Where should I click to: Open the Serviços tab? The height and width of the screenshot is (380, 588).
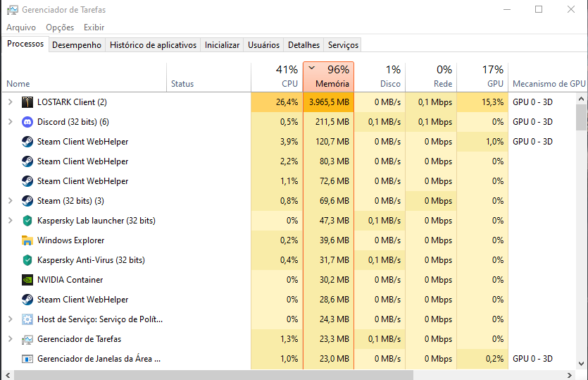(x=343, y=45)
